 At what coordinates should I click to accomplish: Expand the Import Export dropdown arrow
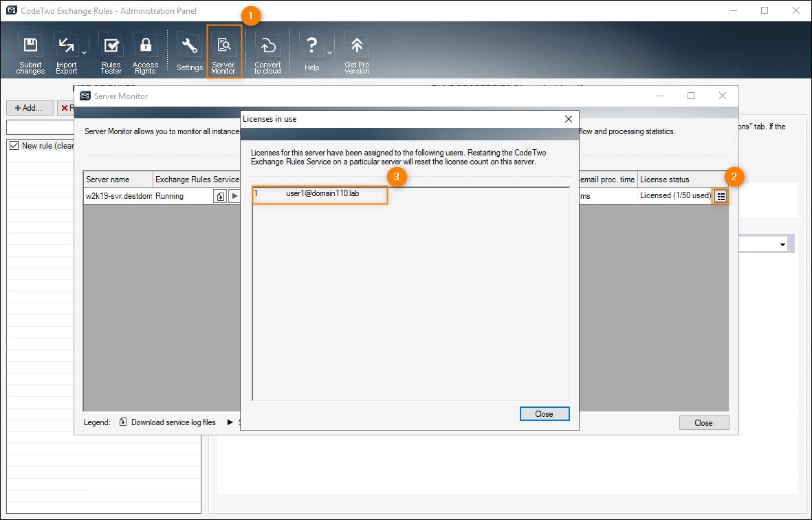point(84,53)
